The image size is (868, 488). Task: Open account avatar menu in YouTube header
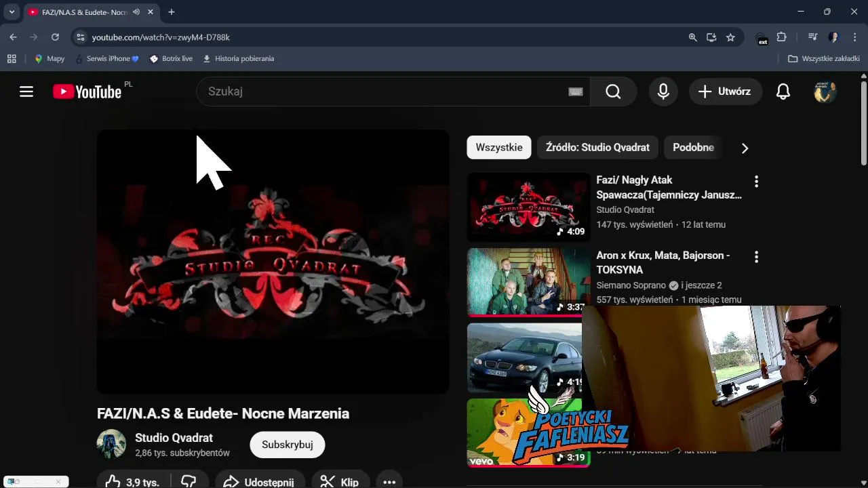[x=825, y=91]
